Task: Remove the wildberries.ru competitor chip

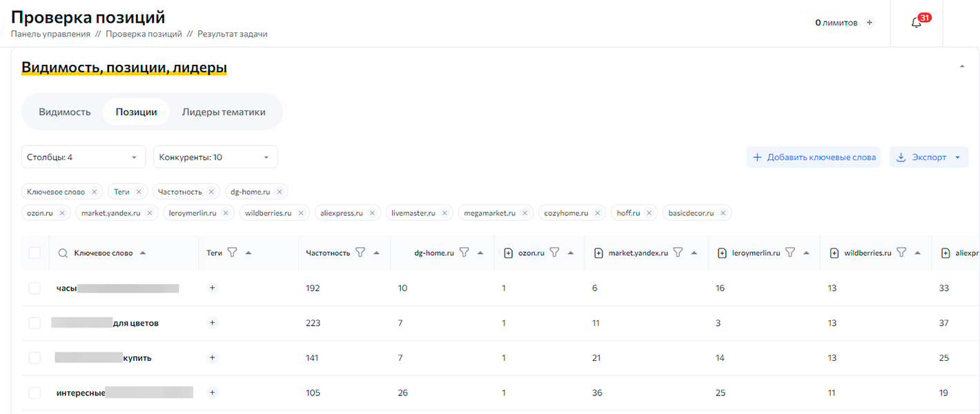Action: click(x=300, y=213)
